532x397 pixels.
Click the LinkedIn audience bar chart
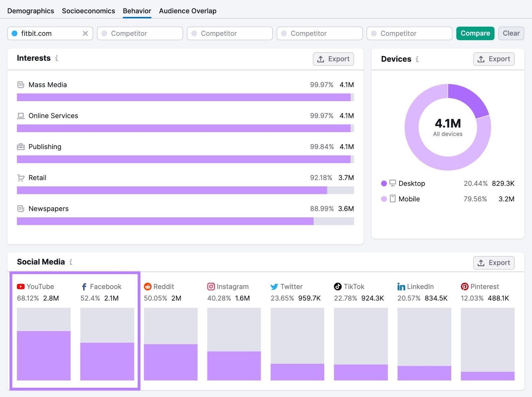coord(424,344)
